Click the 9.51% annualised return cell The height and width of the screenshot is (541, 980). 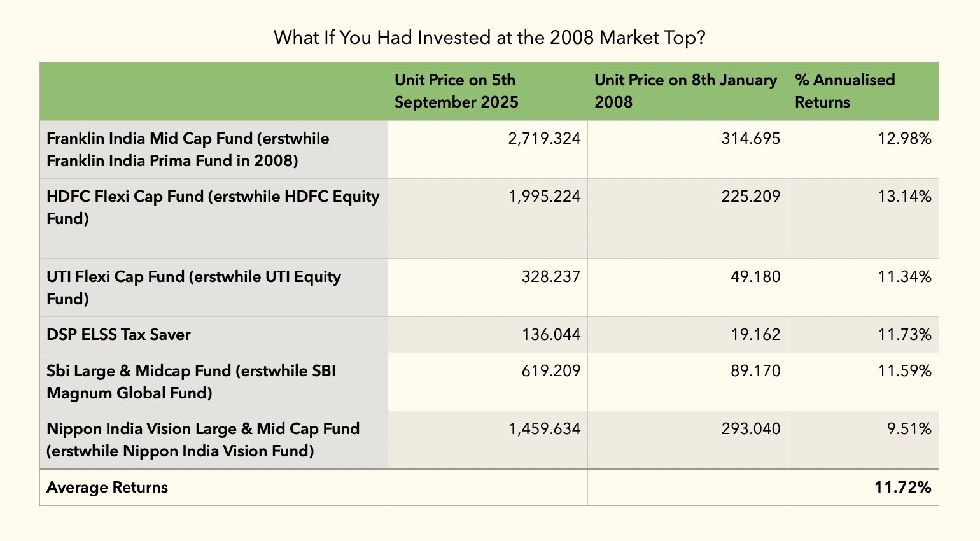tap(909, 429)
